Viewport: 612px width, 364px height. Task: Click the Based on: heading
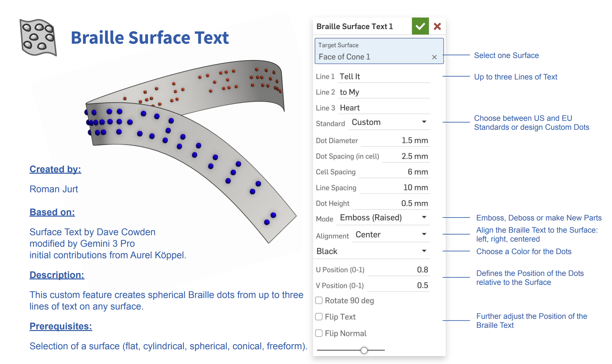click(52, 212)
